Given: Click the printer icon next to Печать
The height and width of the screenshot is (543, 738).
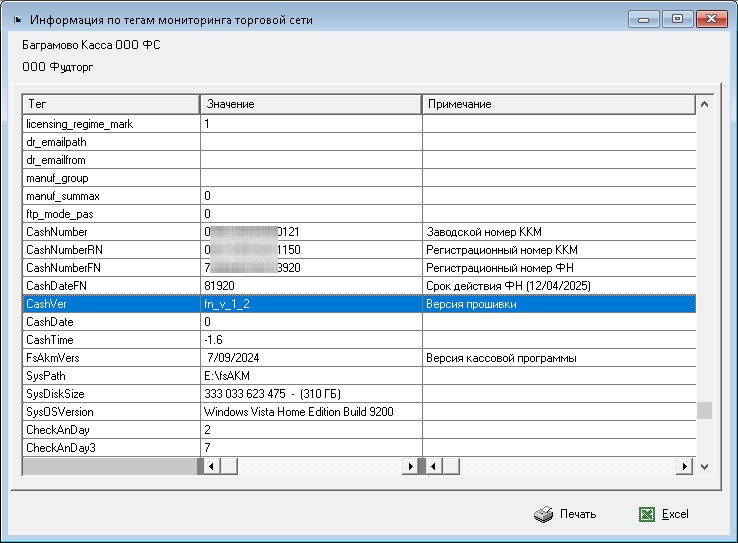Looking at the screenshot, I should tap(543, 514).
